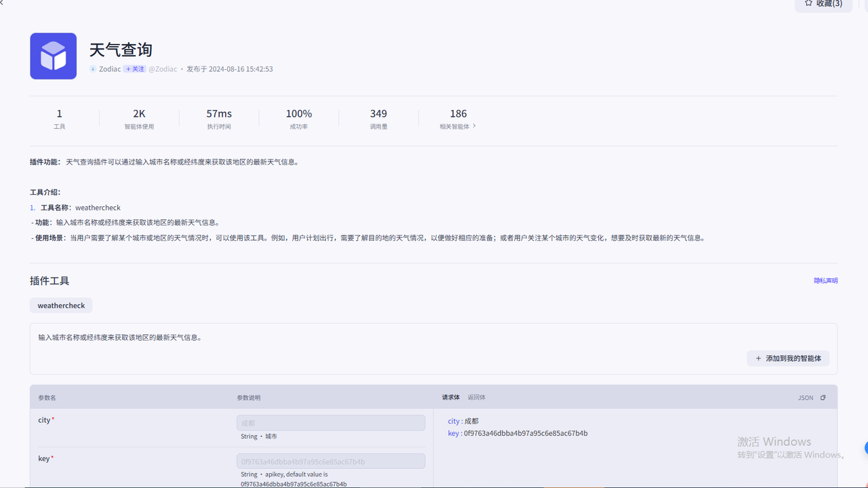Viewport: 868px width, 488px height.
Task: Click the back arrow at top-left corner
Action: [x=3, y=3]
